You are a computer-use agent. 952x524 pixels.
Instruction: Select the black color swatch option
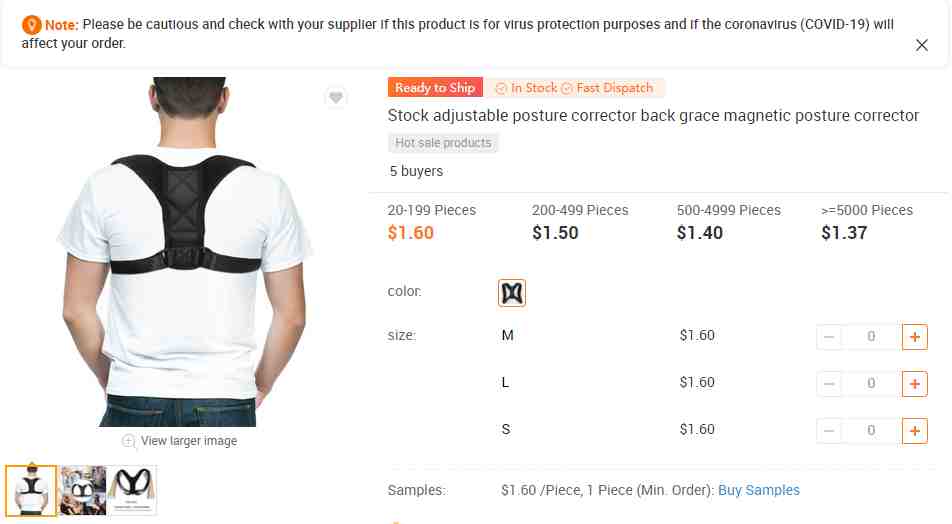(512, 293)
